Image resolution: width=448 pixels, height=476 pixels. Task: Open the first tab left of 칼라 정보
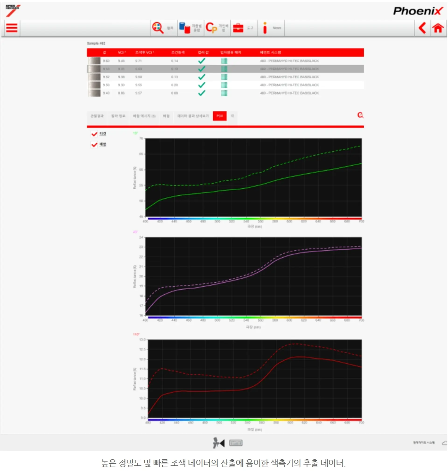click(x=97, y=116)
